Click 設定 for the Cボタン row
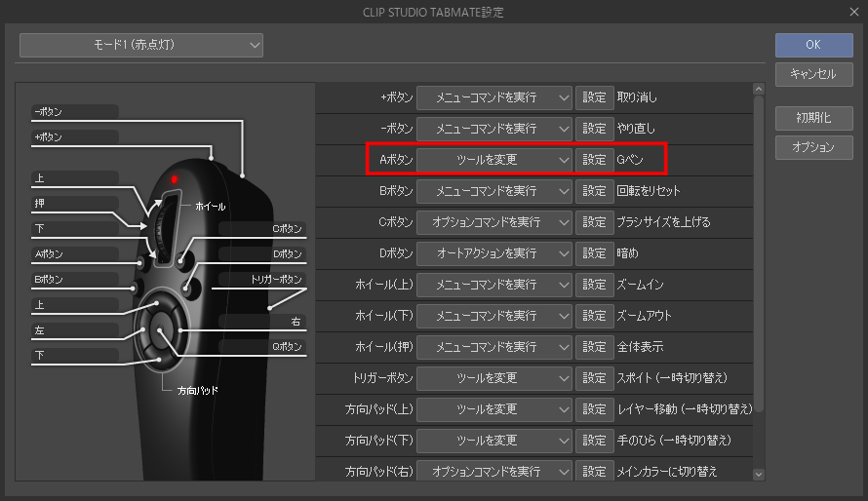Viewport: 868px width, 501px height. (595, 222)
